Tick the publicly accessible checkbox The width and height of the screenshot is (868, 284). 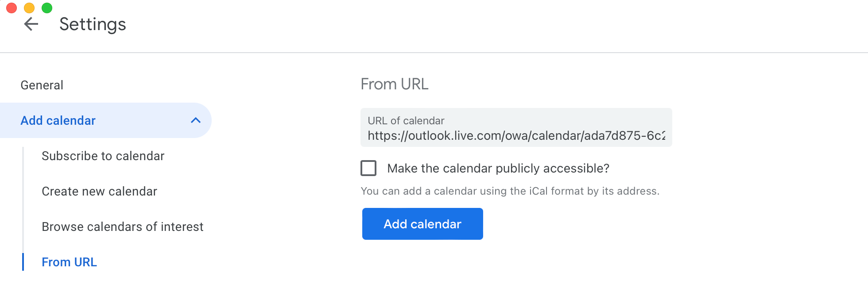pyautogui.click(x=368, y=168)
